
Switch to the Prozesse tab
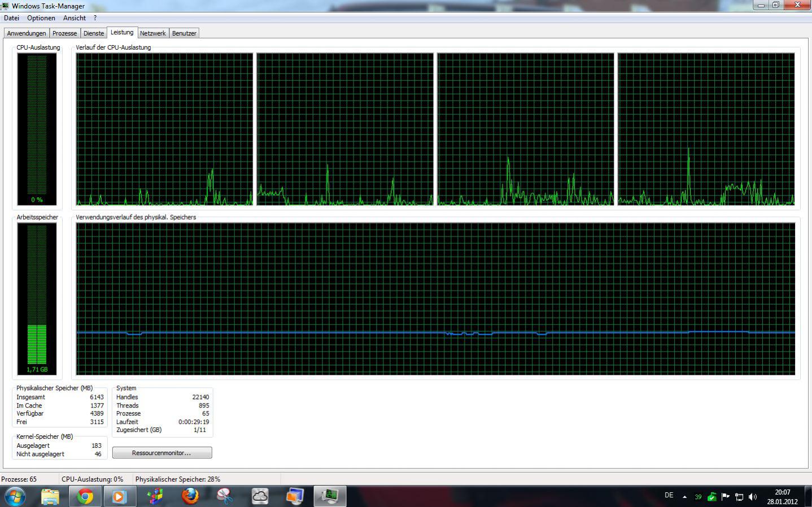tap(65, 33)
